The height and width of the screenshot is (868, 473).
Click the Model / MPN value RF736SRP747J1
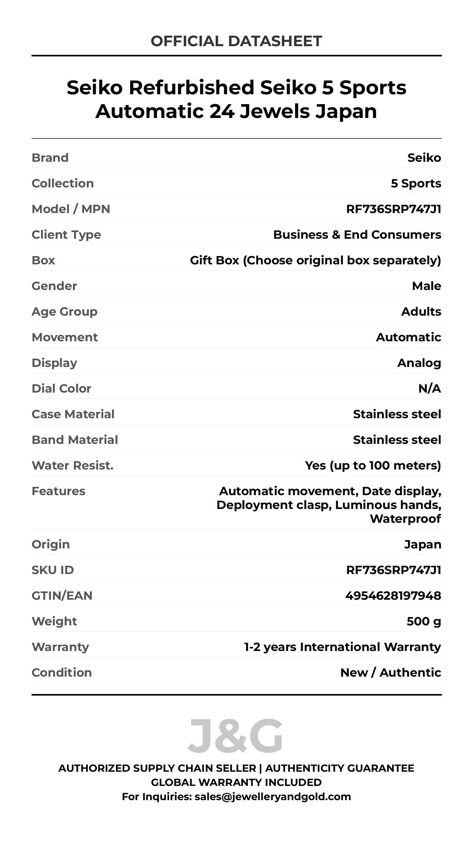pos(393,209)
